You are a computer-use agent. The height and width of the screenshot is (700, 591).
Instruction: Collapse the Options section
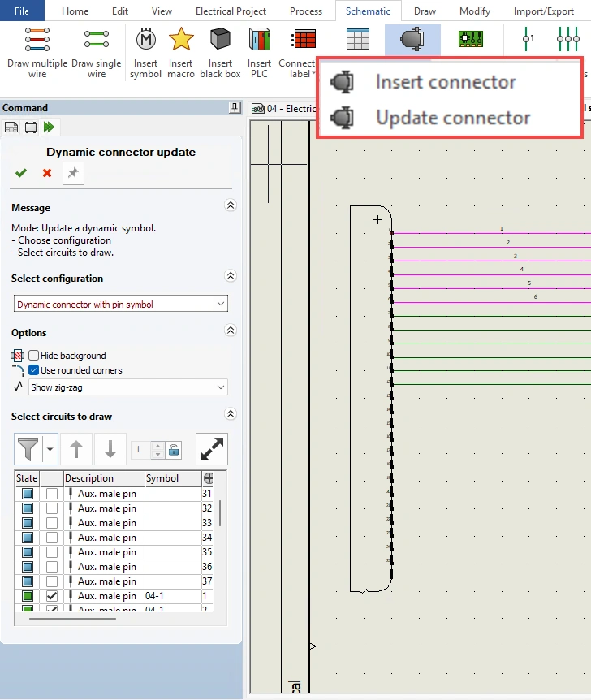pyautogui.click(x=231, y=331)
